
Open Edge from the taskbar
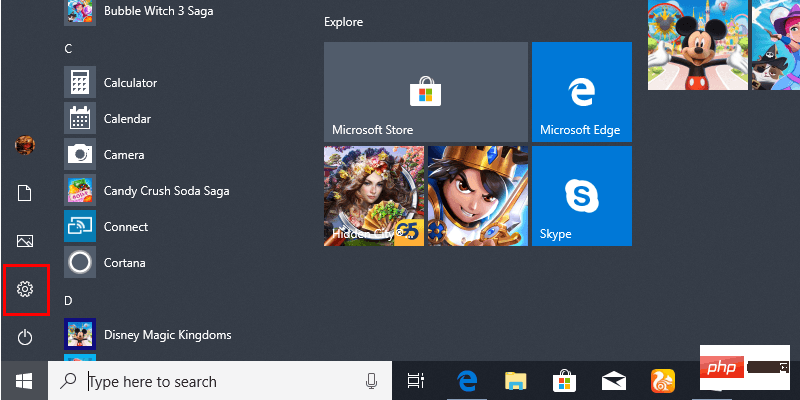pos(466,381)
